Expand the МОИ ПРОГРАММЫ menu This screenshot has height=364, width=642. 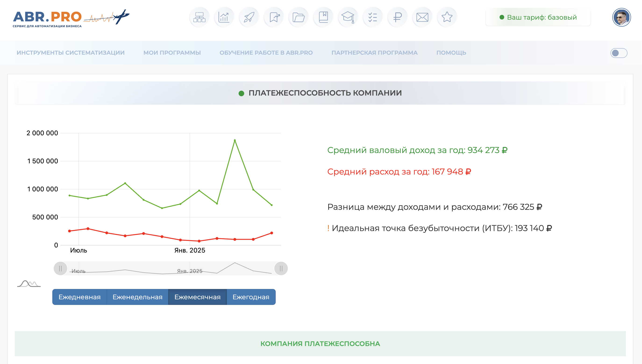(x=172, y=53)
